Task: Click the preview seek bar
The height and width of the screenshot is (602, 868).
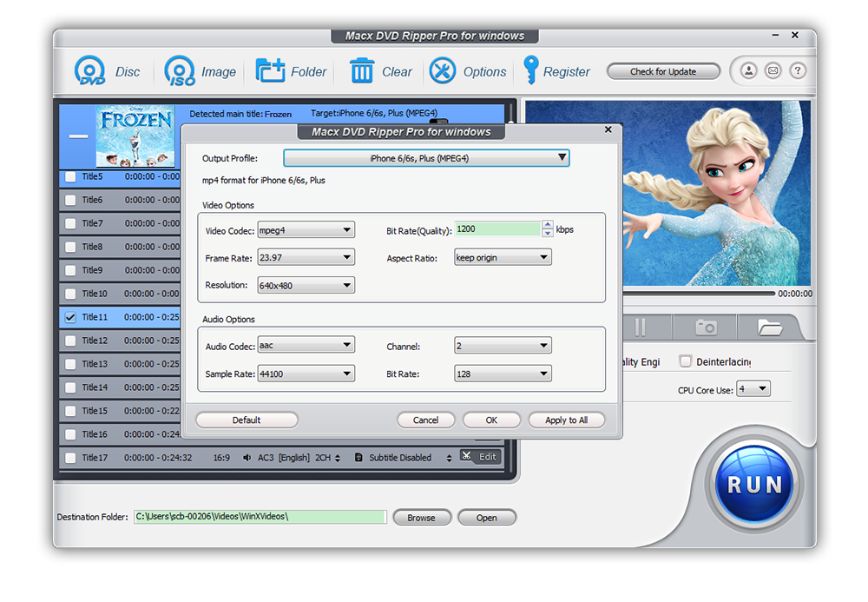Action: point(699,294)
